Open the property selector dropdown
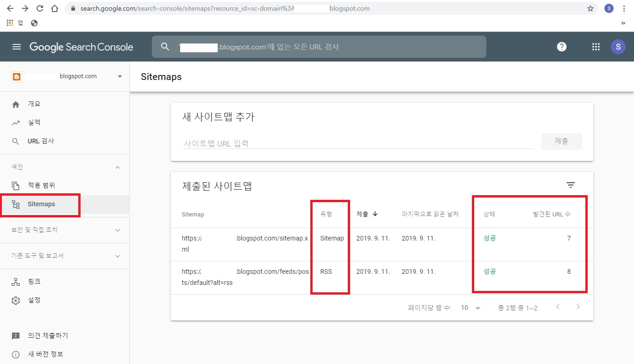The image size is (634, 364). (x=120, y=76)
